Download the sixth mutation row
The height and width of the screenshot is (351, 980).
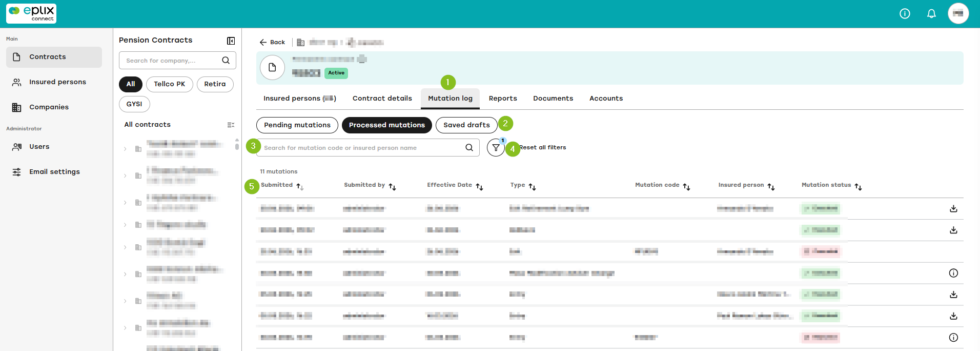click(x=953, y=316)
